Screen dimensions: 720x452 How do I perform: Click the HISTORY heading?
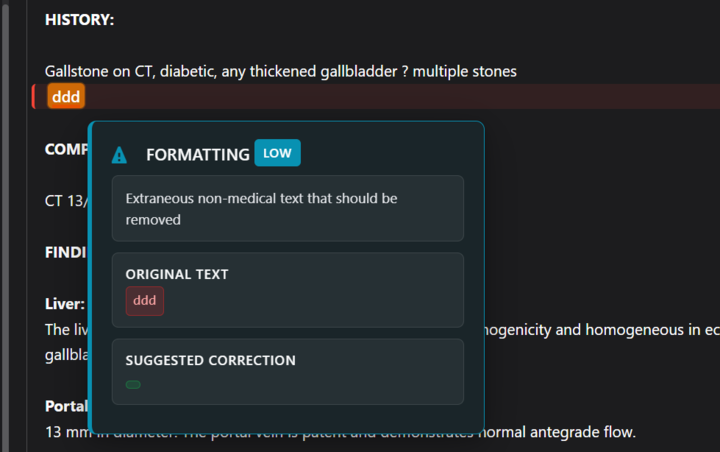coord(79,20)
